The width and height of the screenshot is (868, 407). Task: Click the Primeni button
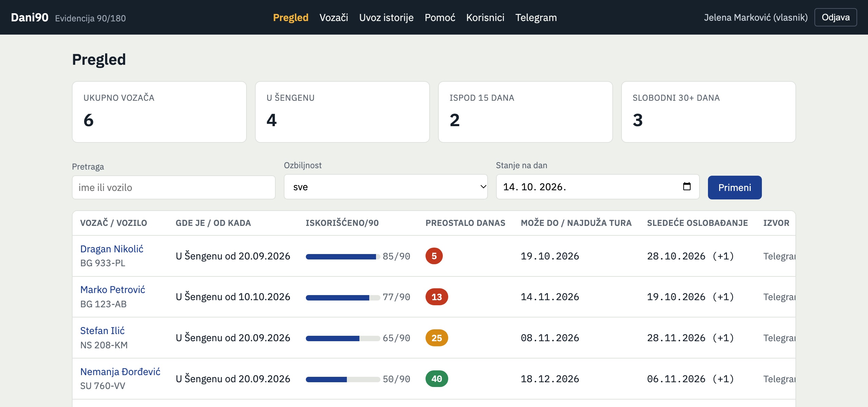coord(735,188)
